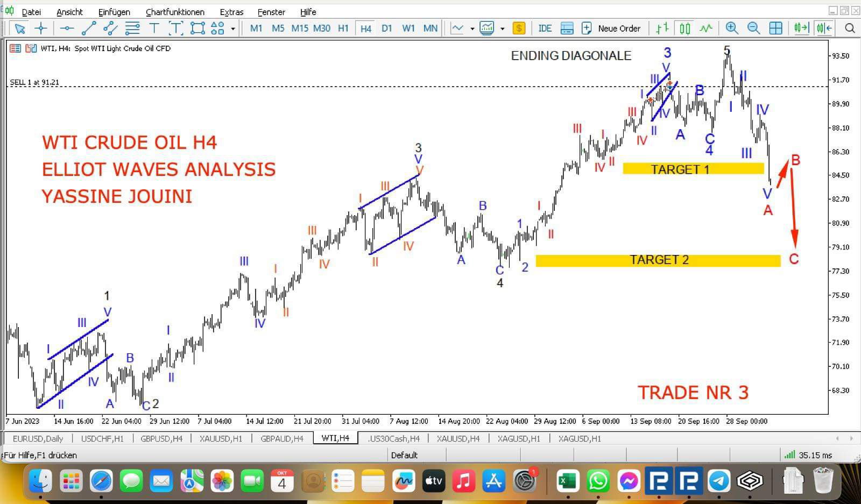Open the Chartfunktionen menu
The width and height of the screenshot is (861, 504).
click(x=175, y=12)
